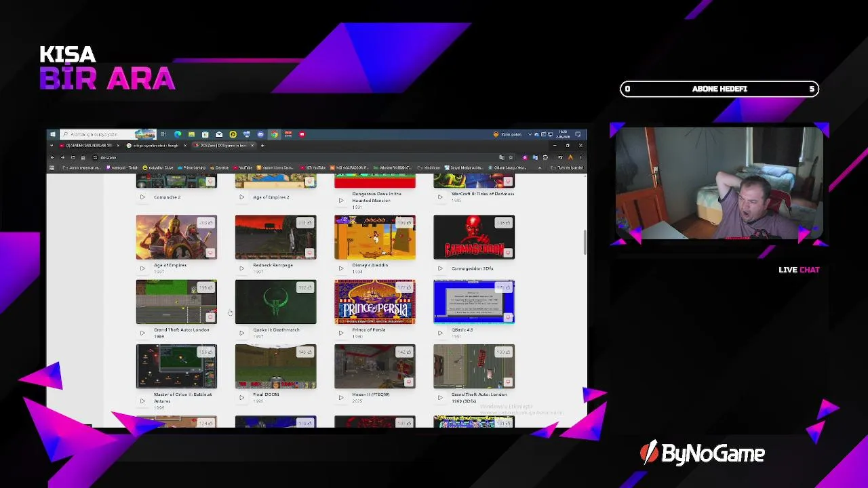Bookmark this page with the star icon
Viewport: 868px width, 488px height.
click(511, 157)
